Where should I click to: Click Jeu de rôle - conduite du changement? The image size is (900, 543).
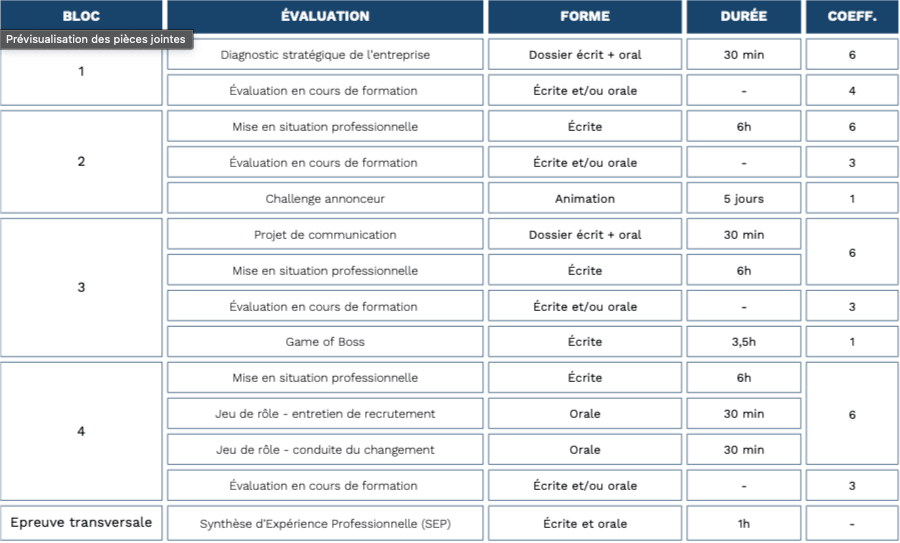[325, 450]
